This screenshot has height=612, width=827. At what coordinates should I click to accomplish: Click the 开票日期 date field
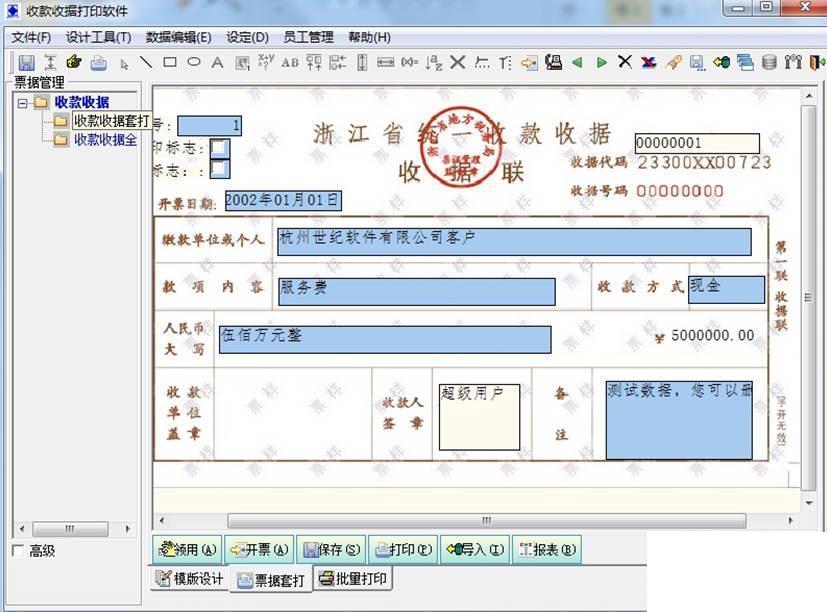(283, 200)
